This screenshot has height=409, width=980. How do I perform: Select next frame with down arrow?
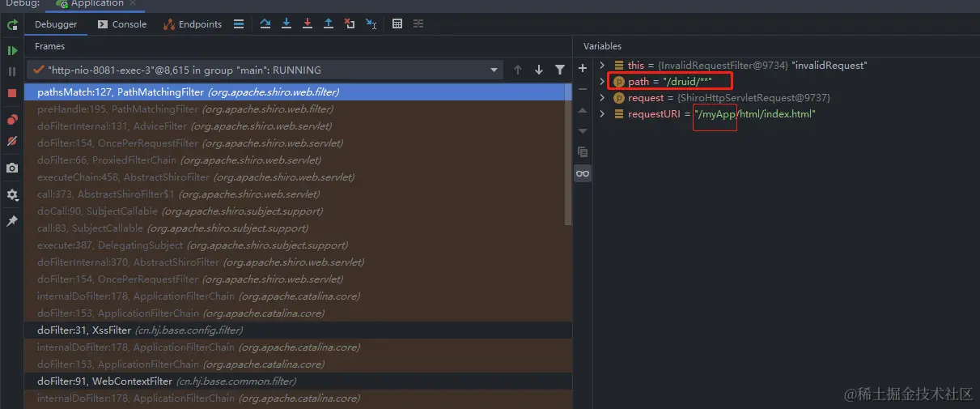pyautogui.click(x=539, y=70)
